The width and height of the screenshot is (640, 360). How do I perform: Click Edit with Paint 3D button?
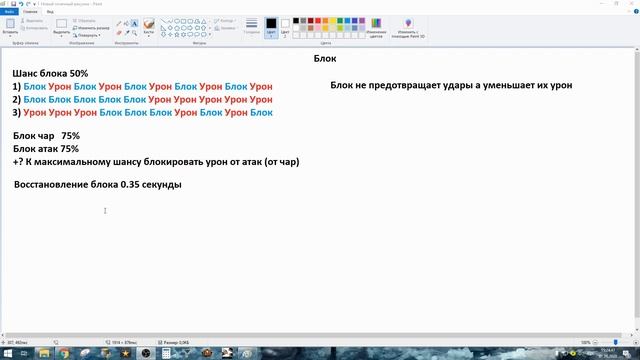point(408,27)
